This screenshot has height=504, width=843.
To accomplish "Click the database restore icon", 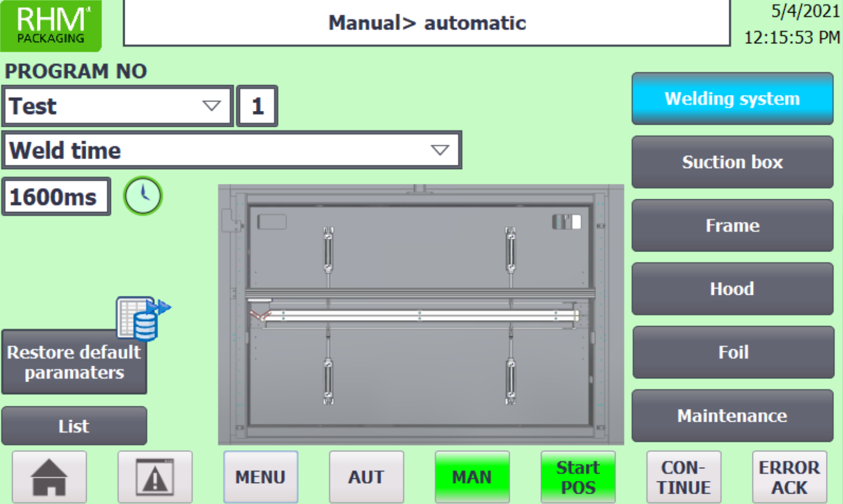I will (143, 318).
